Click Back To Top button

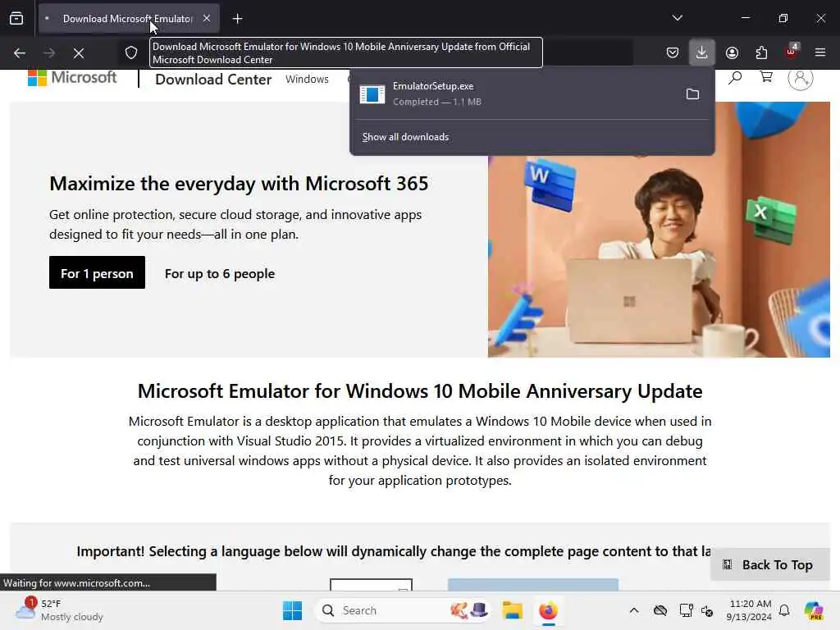click(769, 564)
